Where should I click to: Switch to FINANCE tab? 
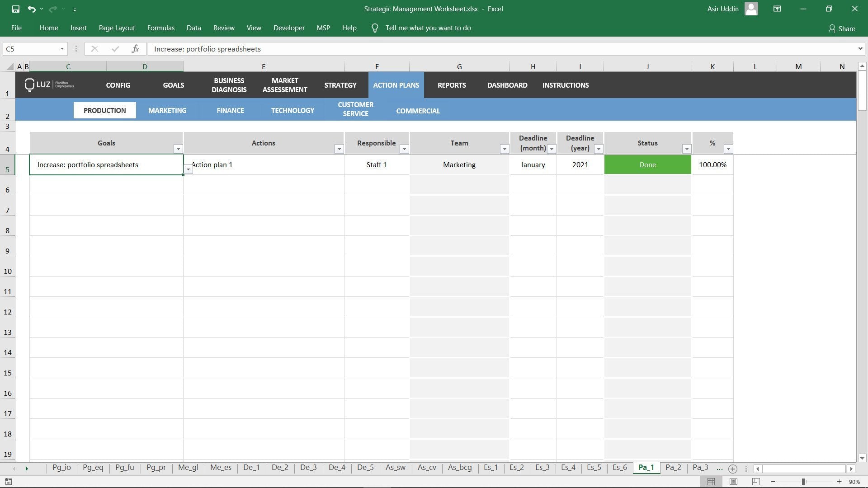(x=230, y=110)
